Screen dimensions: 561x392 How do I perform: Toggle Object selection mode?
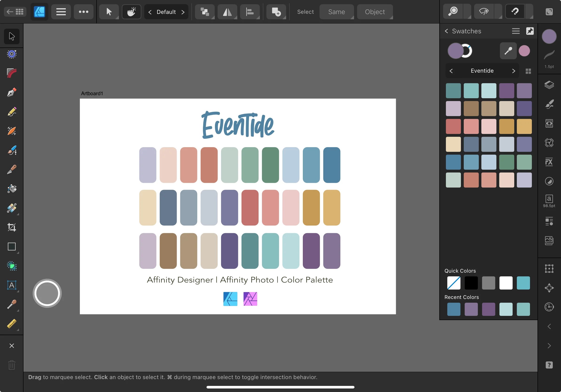tap(374, 12)
